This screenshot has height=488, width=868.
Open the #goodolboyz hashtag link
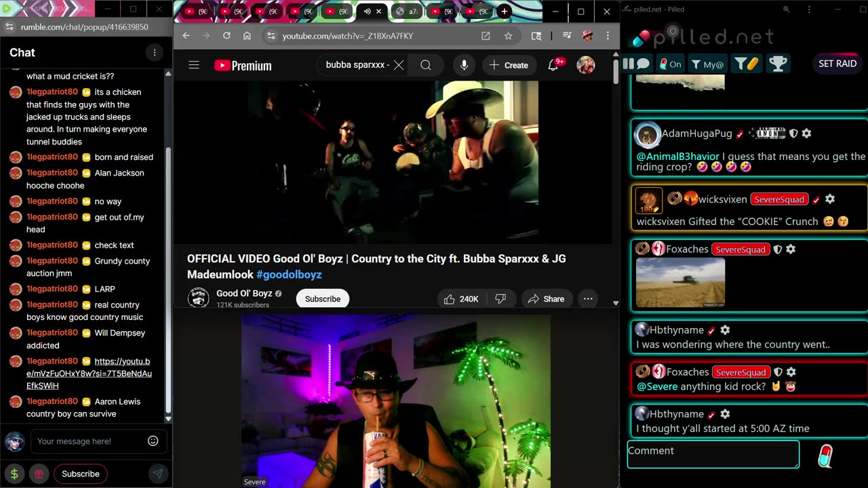tap(289, 274)
